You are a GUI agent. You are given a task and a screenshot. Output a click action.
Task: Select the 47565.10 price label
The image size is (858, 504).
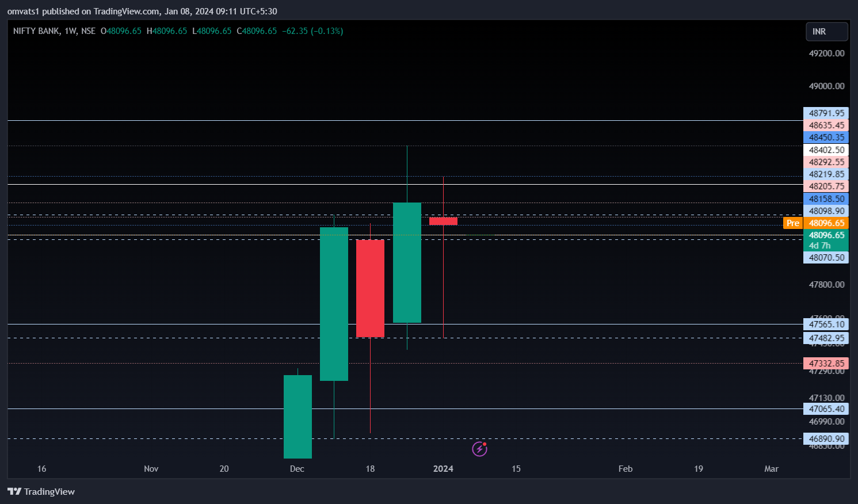coord(826,324)
